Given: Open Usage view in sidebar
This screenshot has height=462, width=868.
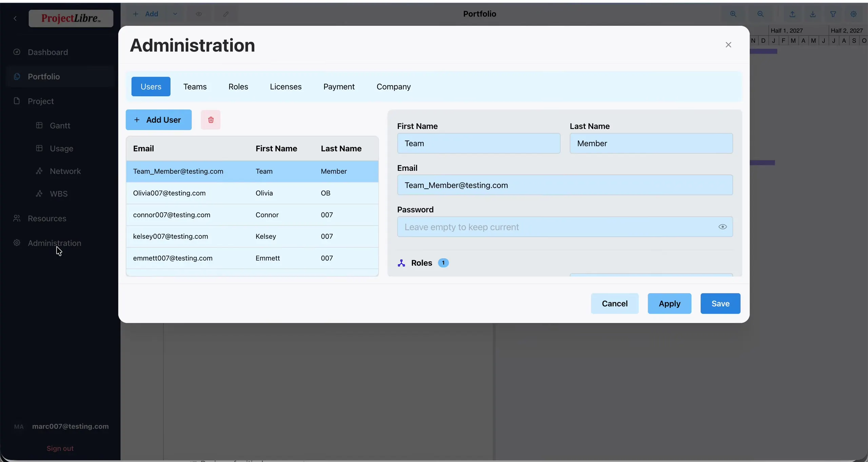Looking at the screenshot, I should pyautogui.click(x=61, y=148).
